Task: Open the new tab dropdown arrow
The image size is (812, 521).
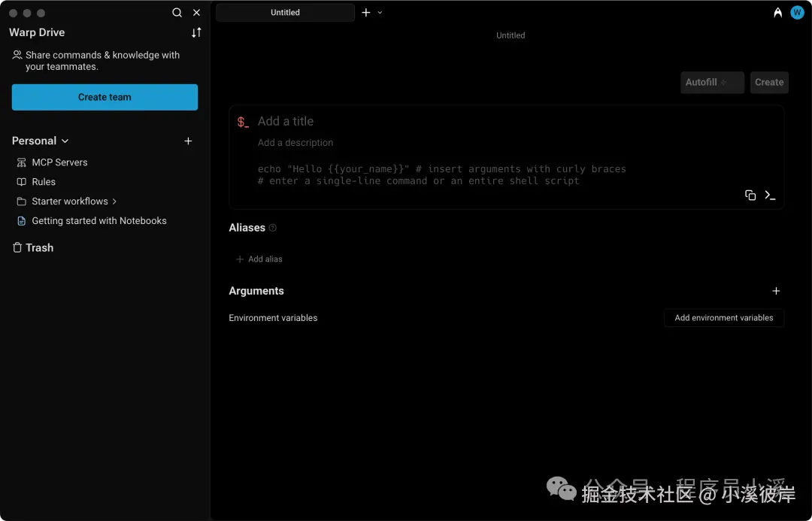Action: click(380, 13)
